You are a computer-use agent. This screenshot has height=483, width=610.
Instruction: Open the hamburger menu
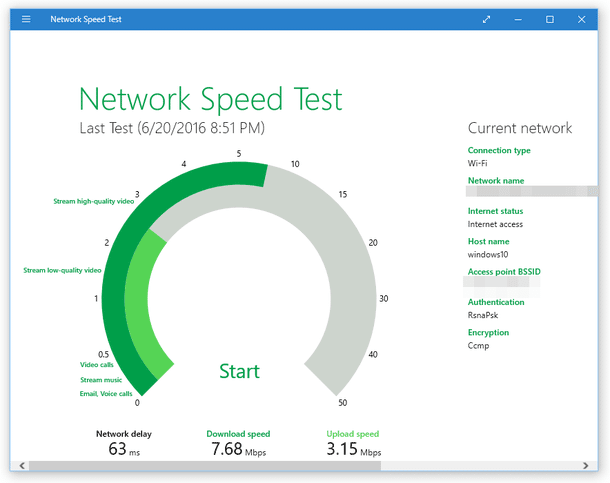[26, 19]
